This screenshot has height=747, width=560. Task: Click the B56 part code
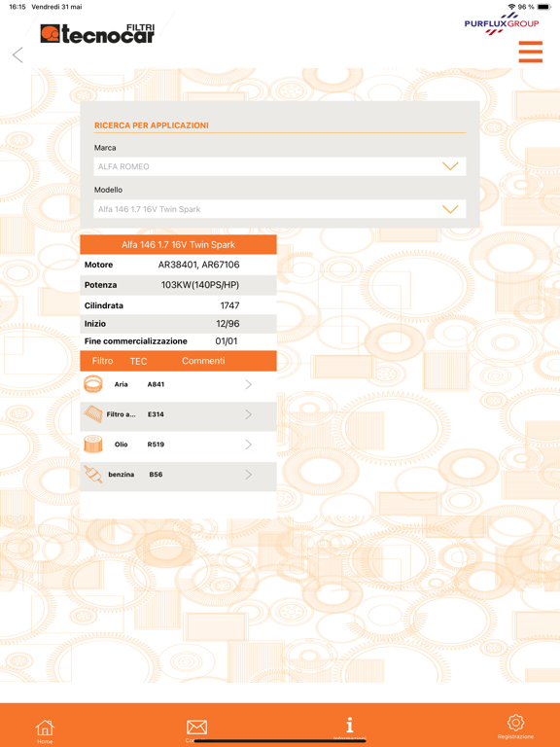coord(156,474)
